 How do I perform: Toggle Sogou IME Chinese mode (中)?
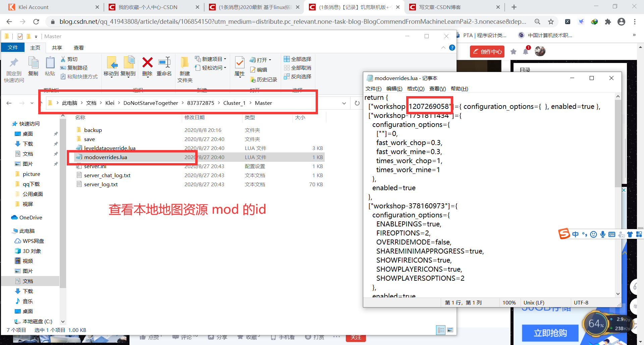[576, 234]
